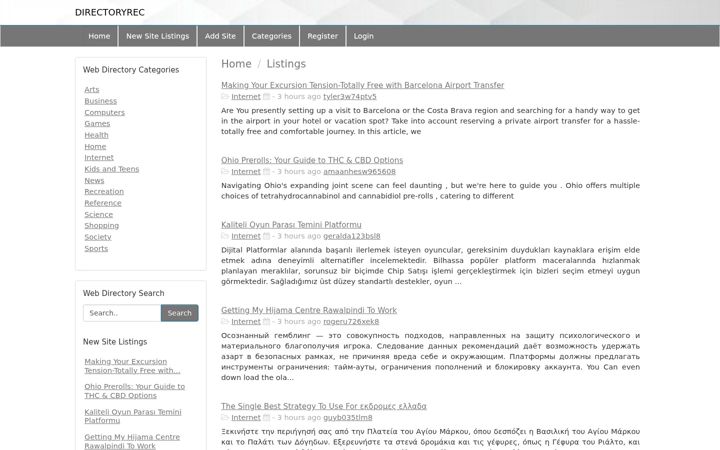Screen dimensions: 720x450
Task: Select the Computers category
Action: 104,112
